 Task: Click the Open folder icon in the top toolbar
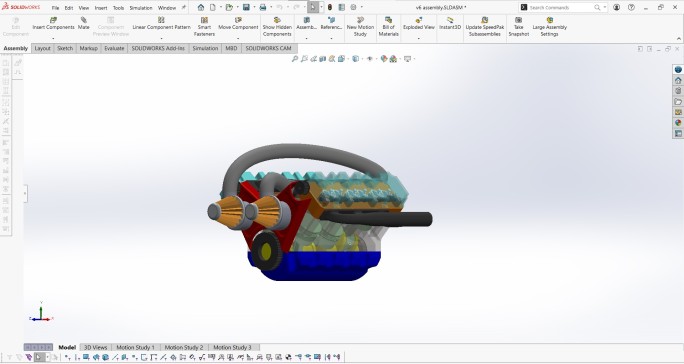click(229, 7)
